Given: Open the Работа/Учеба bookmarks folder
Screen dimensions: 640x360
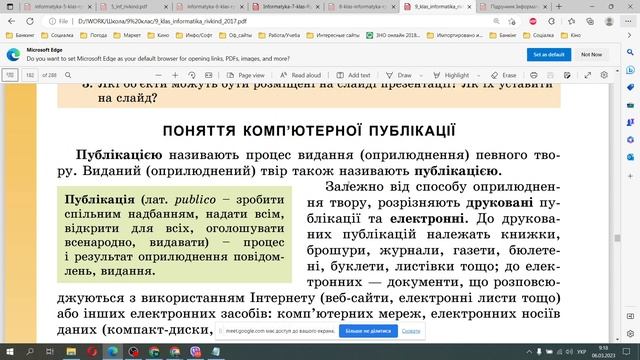Looking at the screenshot, I should coord(279,36).
